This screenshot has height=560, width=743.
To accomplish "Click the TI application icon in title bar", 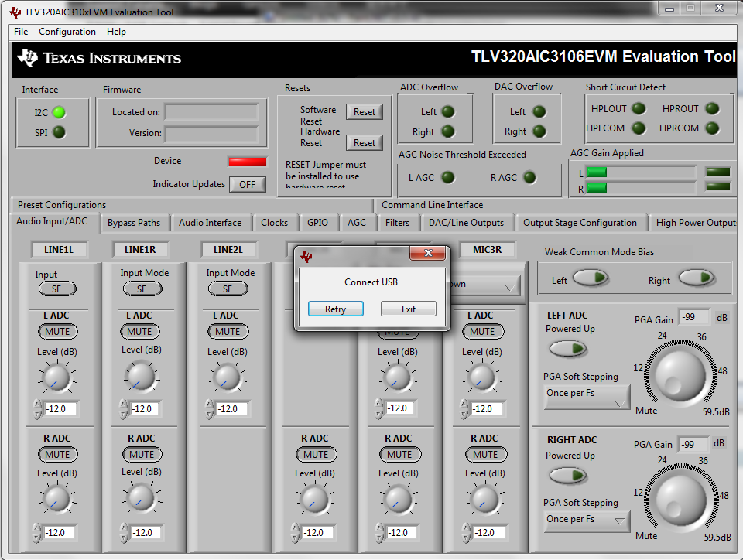I will pyautogui.click(x=15, y=12).
